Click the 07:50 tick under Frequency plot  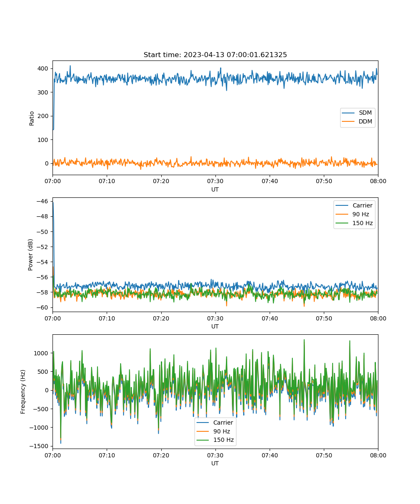point(324,455)
